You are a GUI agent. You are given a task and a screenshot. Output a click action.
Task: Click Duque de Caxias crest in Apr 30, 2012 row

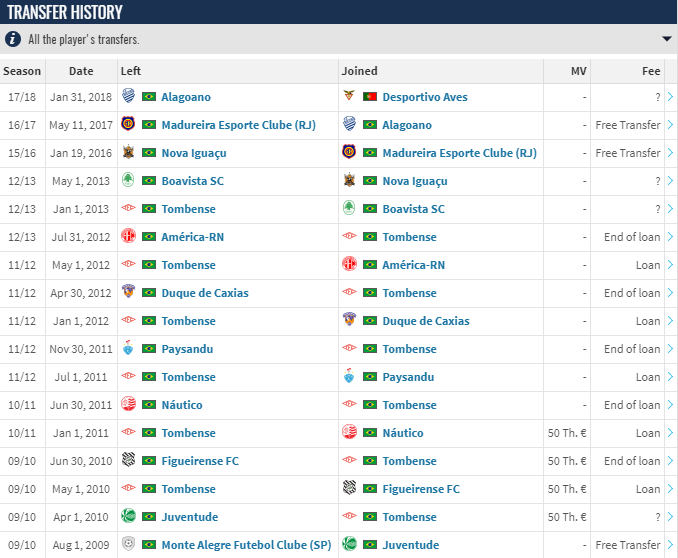[128, 292]
